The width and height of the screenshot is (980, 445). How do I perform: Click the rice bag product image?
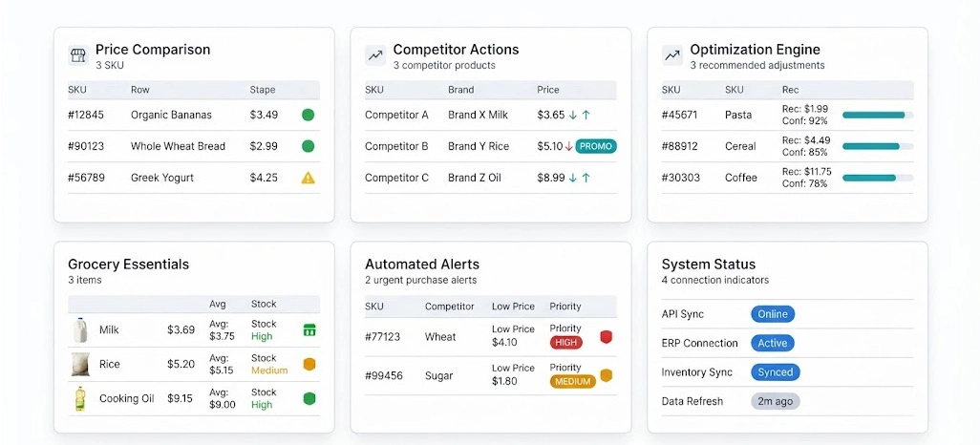tap(80, 365)
